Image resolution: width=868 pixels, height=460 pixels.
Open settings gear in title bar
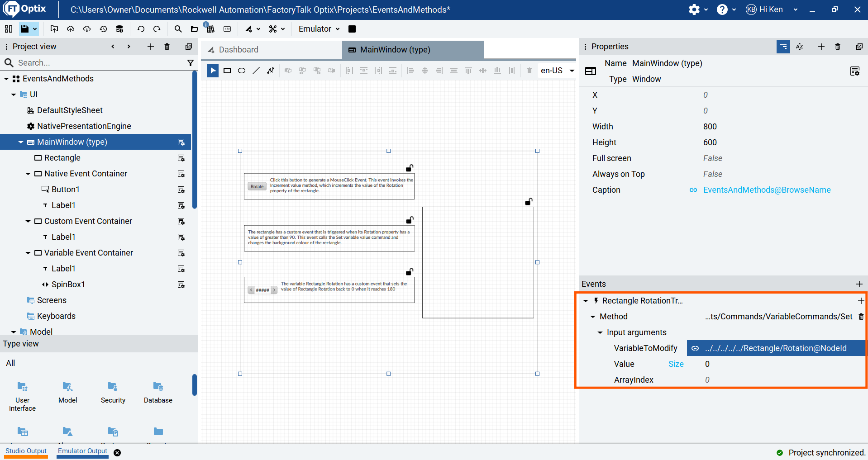pyautogui.click(x=694, y=9)
